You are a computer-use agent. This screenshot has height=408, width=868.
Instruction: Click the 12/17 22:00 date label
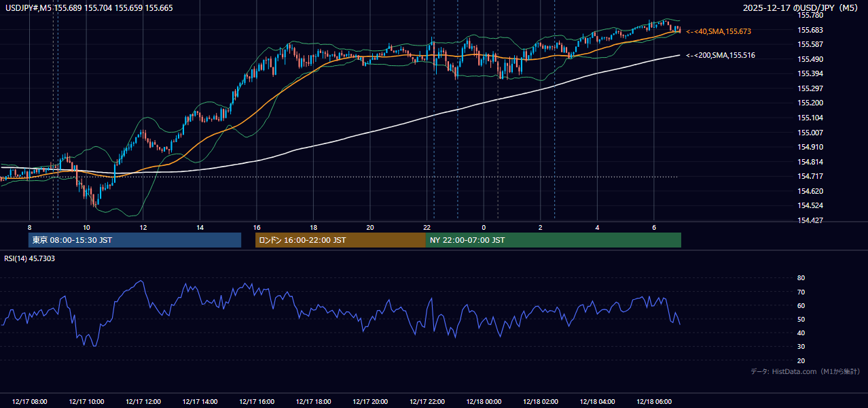pyautogui.click(x=427, y=402)
